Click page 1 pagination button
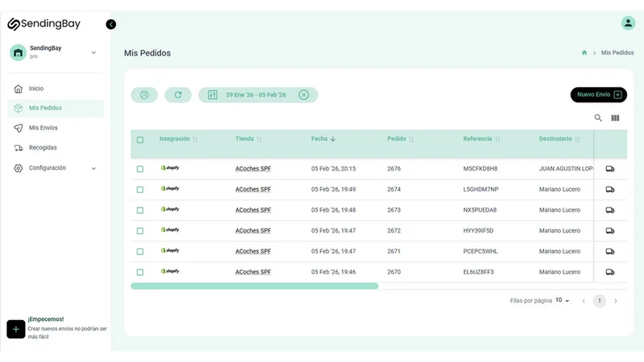Viewport: 644px width, 362px height. pos(599,301)
